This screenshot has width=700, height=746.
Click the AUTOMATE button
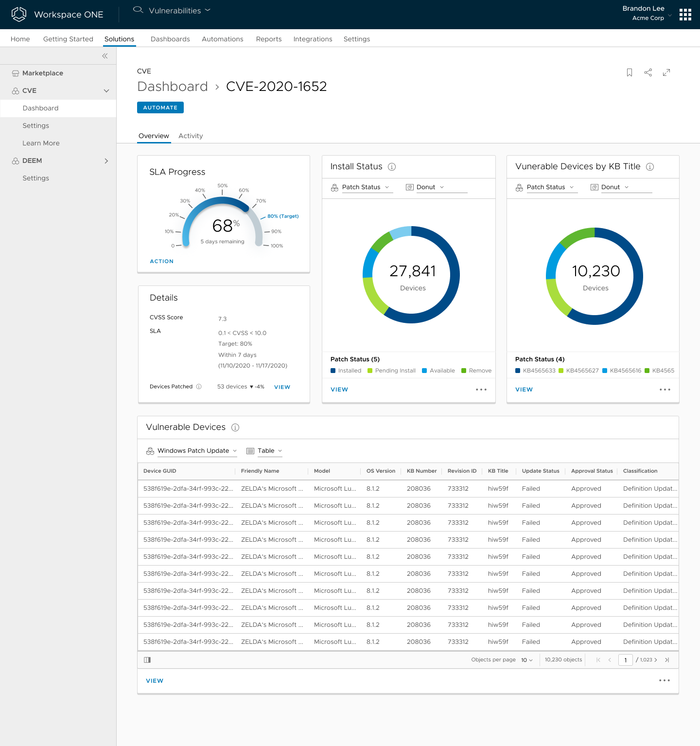tap(160, 107)
